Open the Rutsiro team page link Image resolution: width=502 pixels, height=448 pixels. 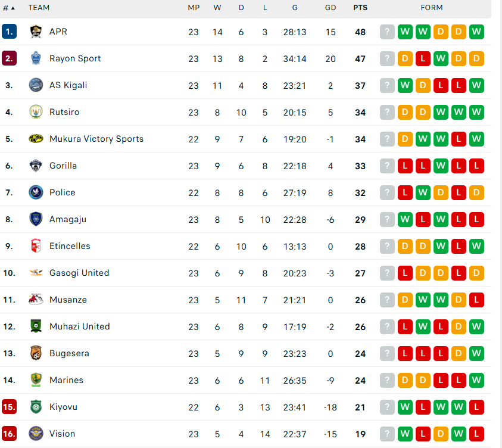64,112
